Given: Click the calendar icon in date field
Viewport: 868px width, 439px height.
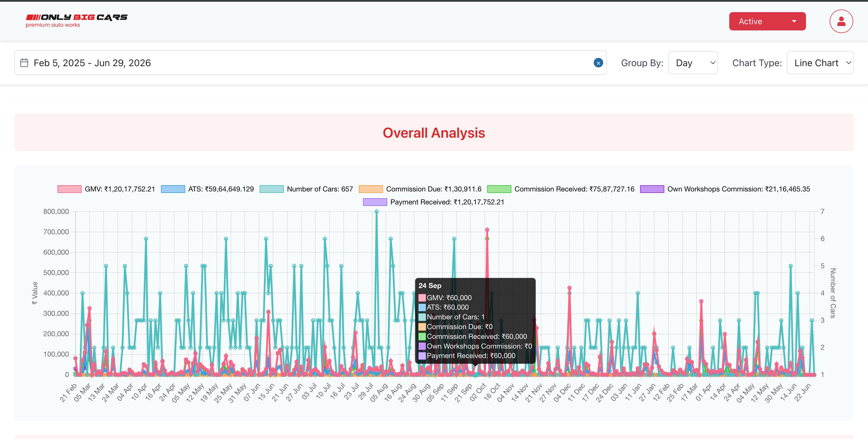Looking at the screenshot, I should (x=24, y=63).
